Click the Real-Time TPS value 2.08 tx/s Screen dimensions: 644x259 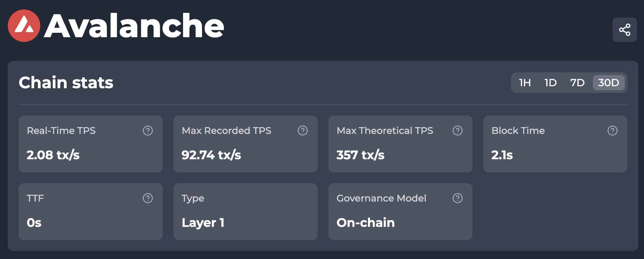[53, 155]
